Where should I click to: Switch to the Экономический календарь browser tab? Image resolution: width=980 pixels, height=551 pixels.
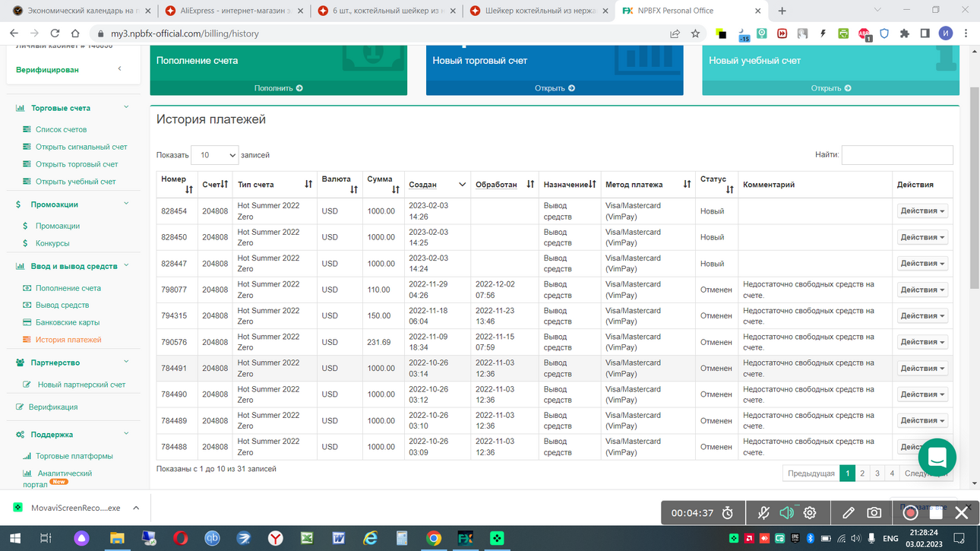pos(81,11)
